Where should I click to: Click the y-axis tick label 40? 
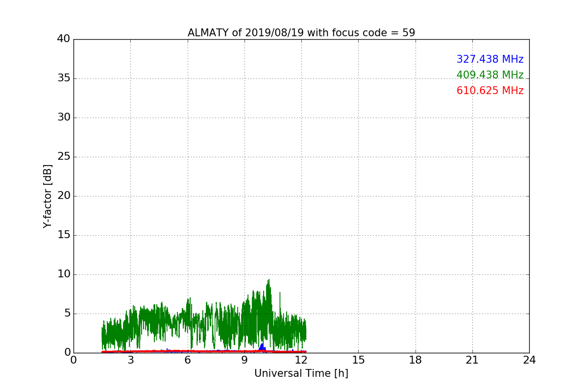[x=64, y=39]
